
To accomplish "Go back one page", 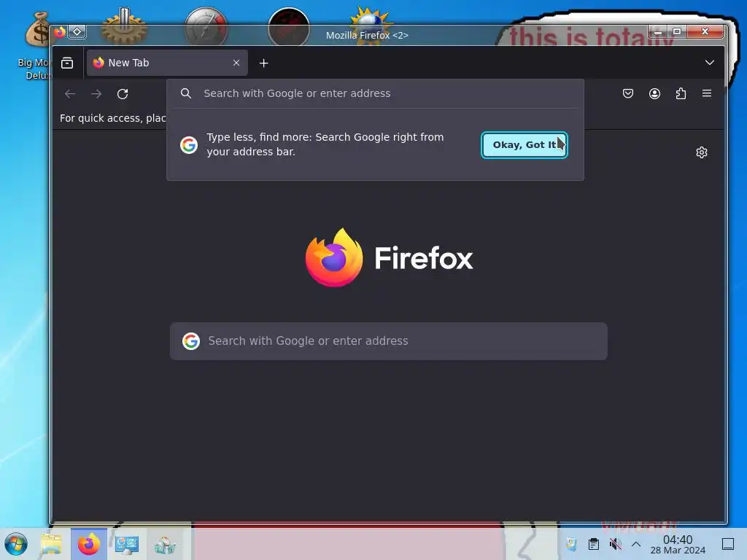I will point(70,94).
